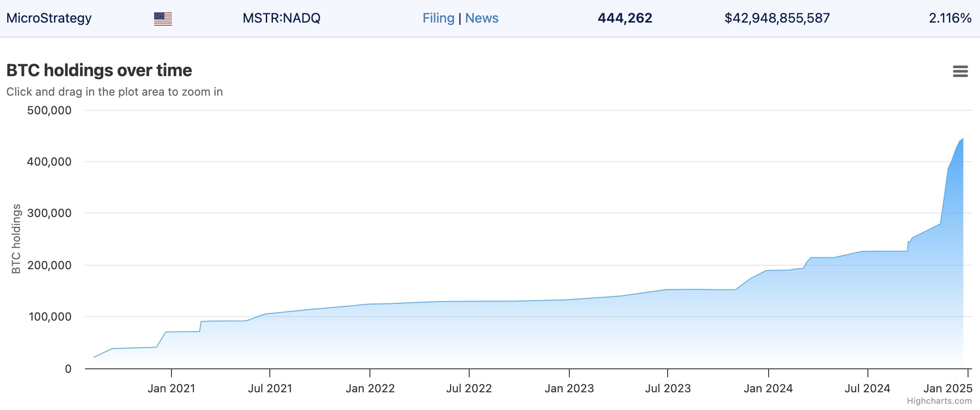Click the Jul 2024 x-axis label
The height and width of the screenshot is (410, 980).
coord(867,388)
